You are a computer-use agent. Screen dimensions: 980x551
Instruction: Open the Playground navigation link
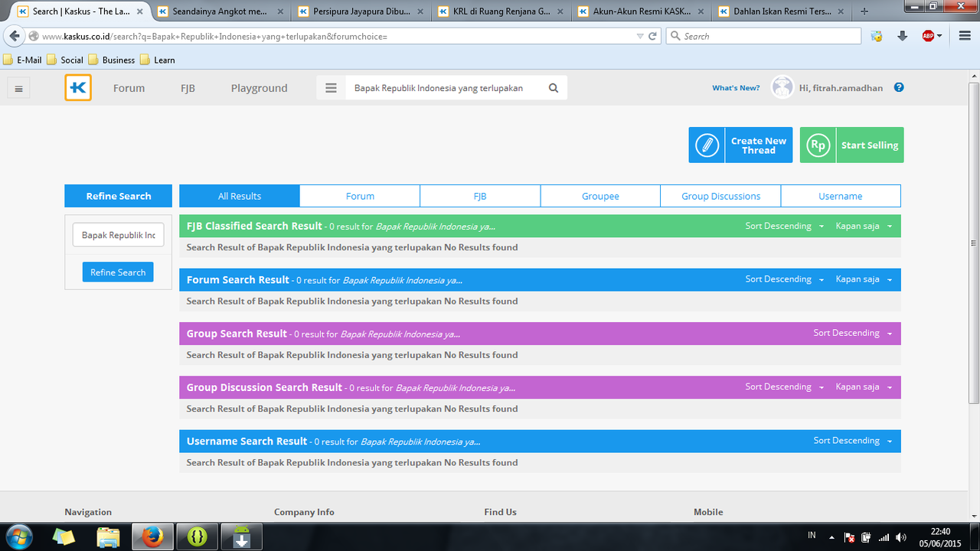(259, 88)
